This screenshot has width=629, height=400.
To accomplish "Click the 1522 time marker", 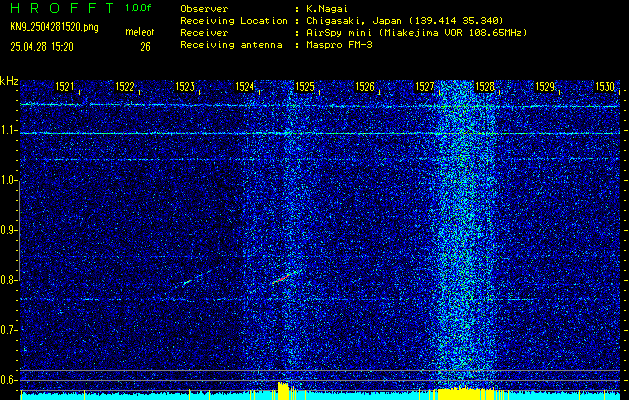I will point(125,87).
